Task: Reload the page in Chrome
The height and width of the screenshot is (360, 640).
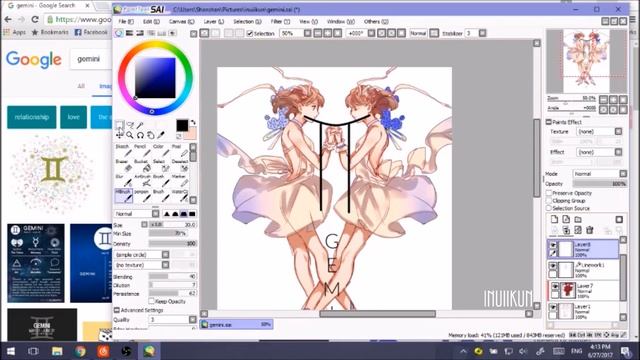Action: click(35, 19)
